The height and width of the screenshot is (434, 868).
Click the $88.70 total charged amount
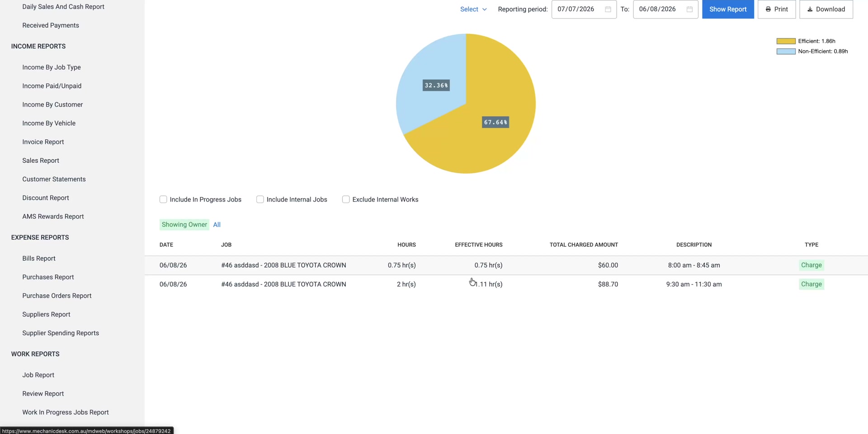click(x=608, y=284)
